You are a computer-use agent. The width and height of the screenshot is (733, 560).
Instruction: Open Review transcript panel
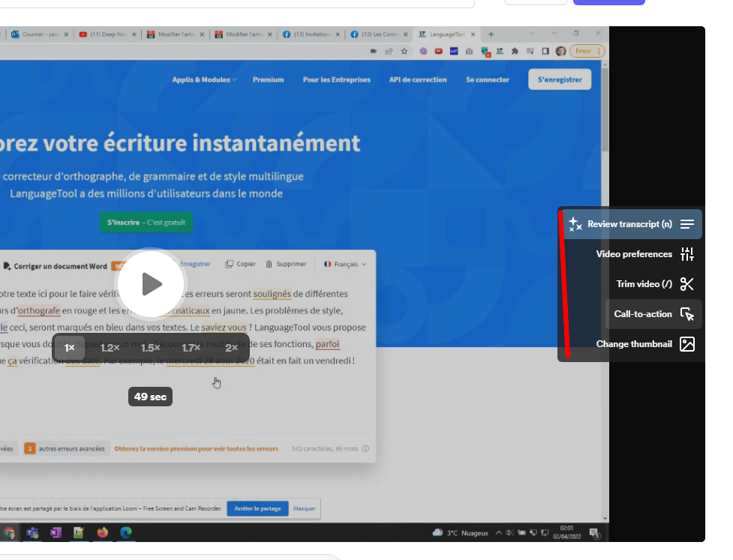(x=632, y=224)
